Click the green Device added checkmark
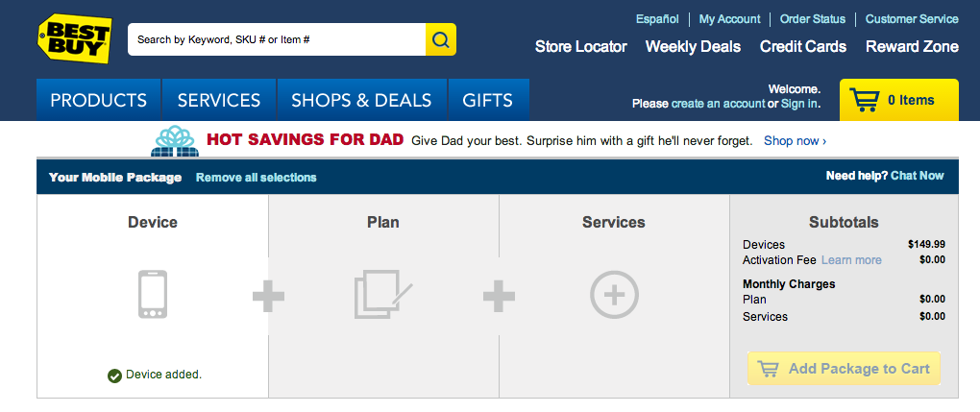This screenshot has width=980, height=412. pos(114,376)
